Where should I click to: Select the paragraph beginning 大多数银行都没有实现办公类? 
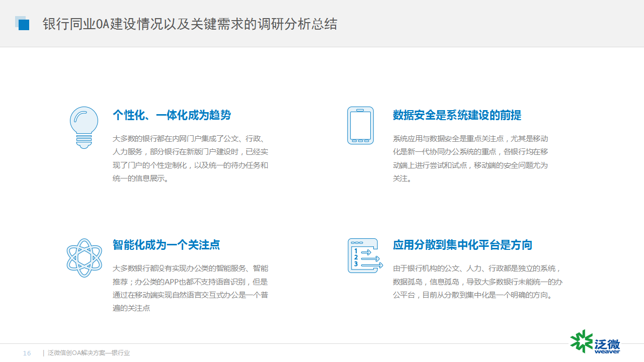tap(190, 288)
